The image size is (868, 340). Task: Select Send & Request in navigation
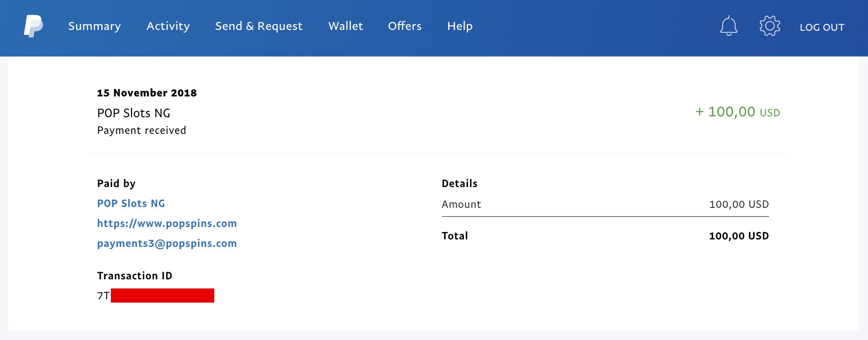pyautogui.click(x=259, y=26)
